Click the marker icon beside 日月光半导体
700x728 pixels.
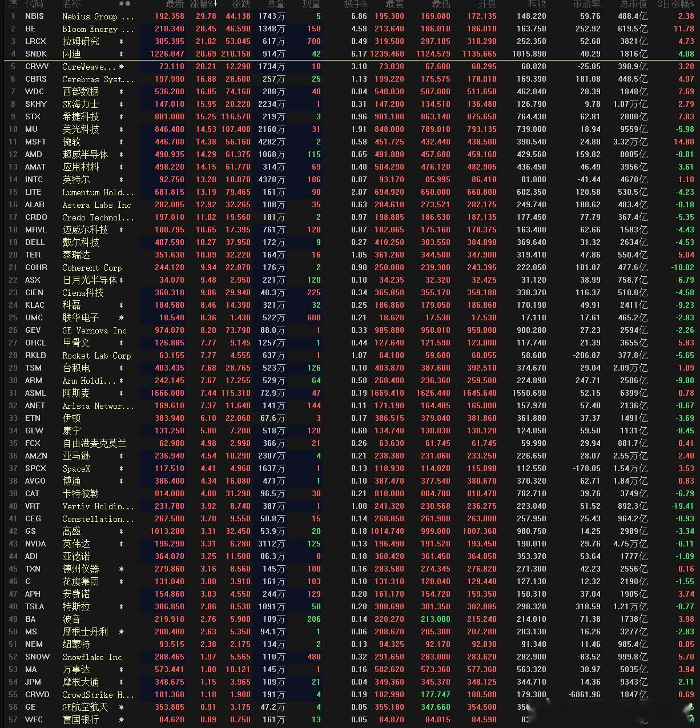coord(121,280)
